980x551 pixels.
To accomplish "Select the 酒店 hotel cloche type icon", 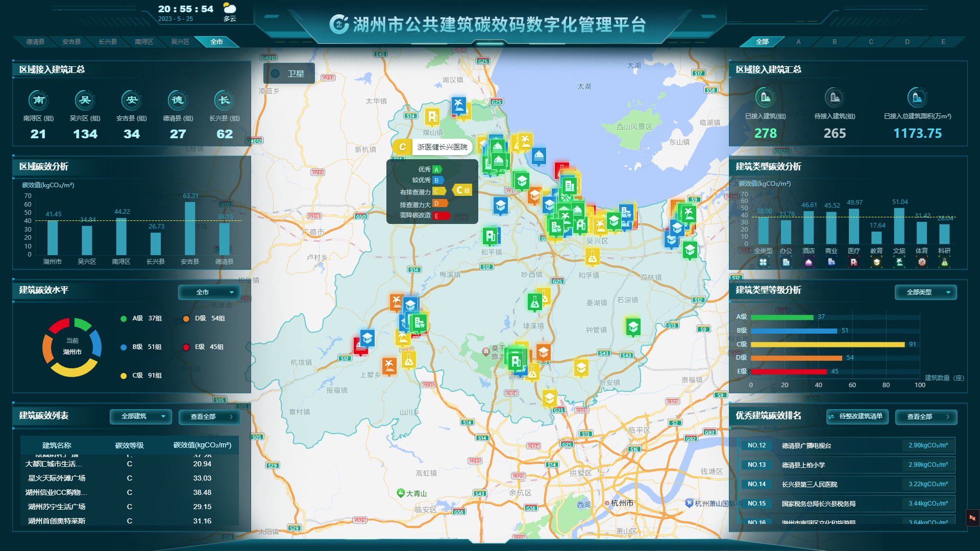I will tap(808, 262).
